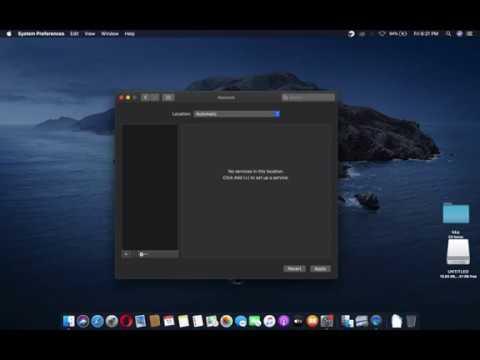Open Trash from the Dock

tap(411, 321)
